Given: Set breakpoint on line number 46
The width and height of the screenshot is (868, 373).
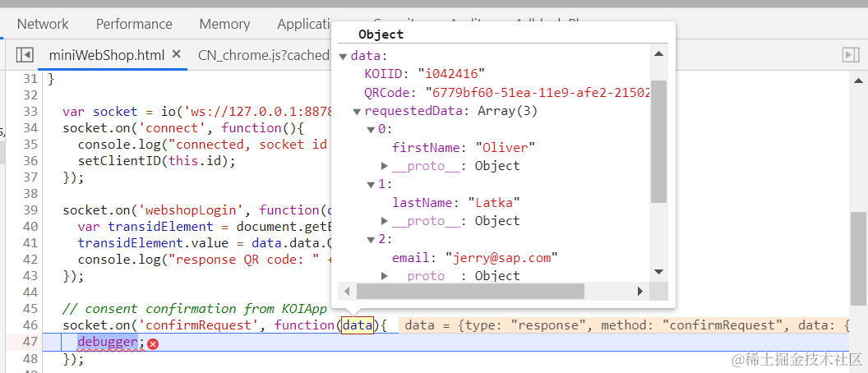Looking at the screenshot, I should pyautogui.click(x=31, y=325).
